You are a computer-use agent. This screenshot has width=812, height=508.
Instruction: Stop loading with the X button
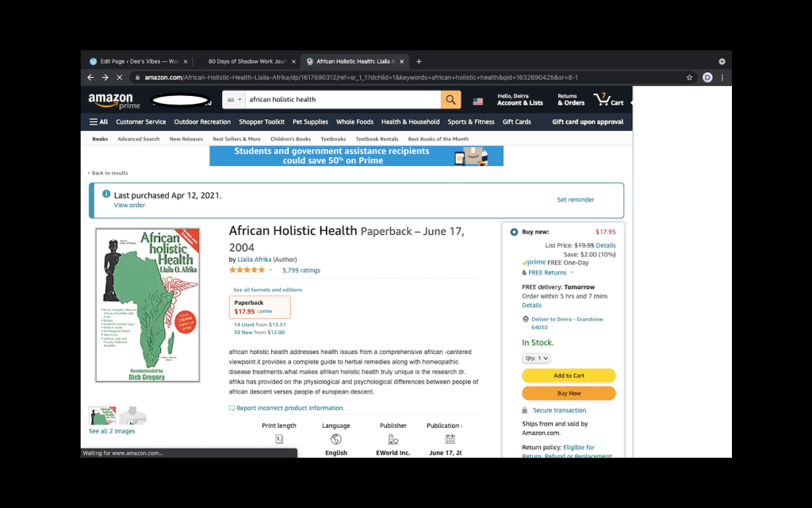click(x=119, y=77)
